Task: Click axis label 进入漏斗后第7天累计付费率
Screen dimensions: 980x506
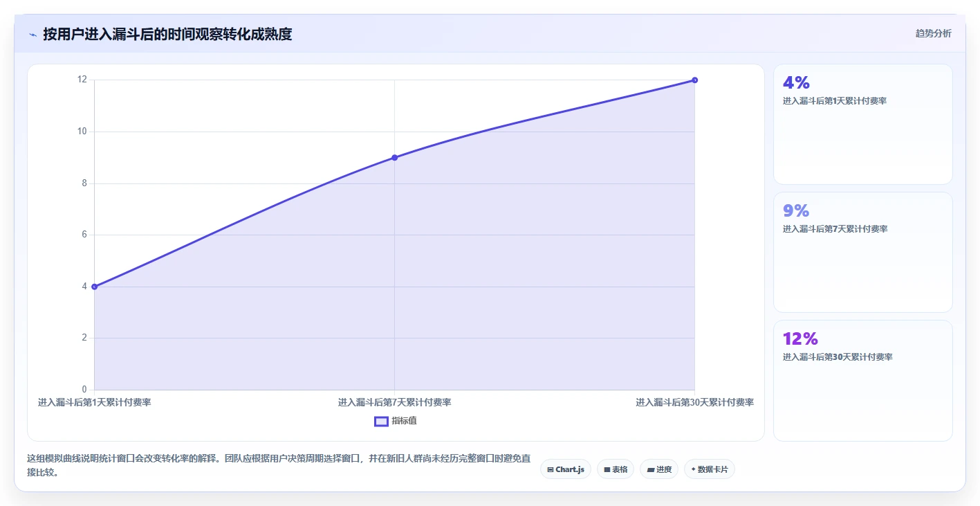Action: (395, 402)
